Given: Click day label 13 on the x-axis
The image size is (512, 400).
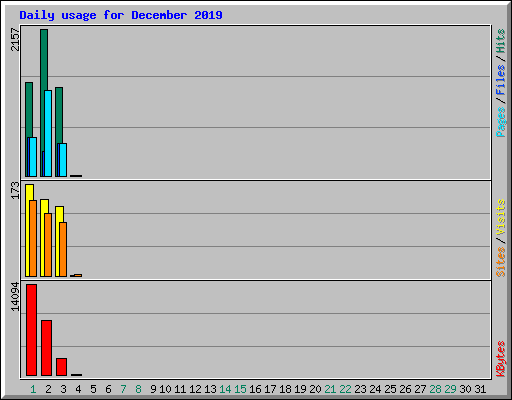Looking at the screenshot, I should coord(210,389).
